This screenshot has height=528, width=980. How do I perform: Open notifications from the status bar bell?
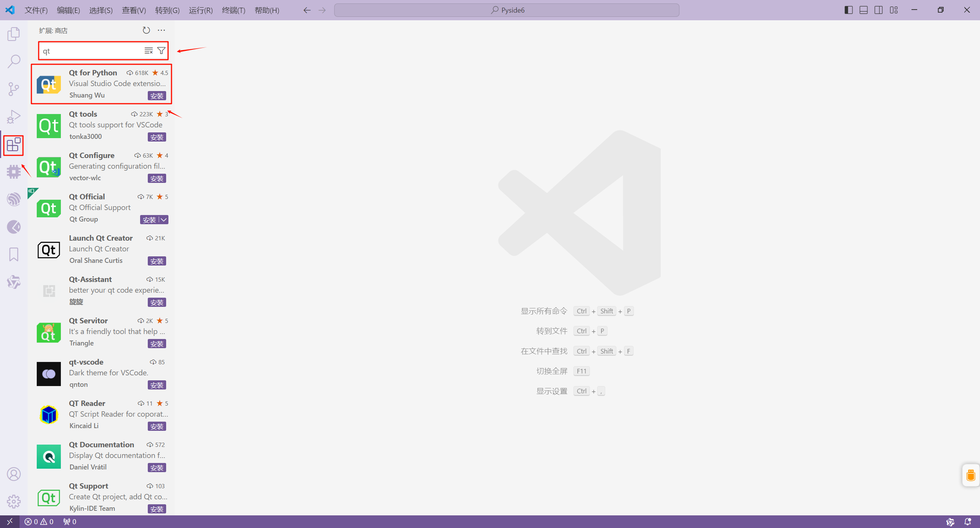point(967,521)
